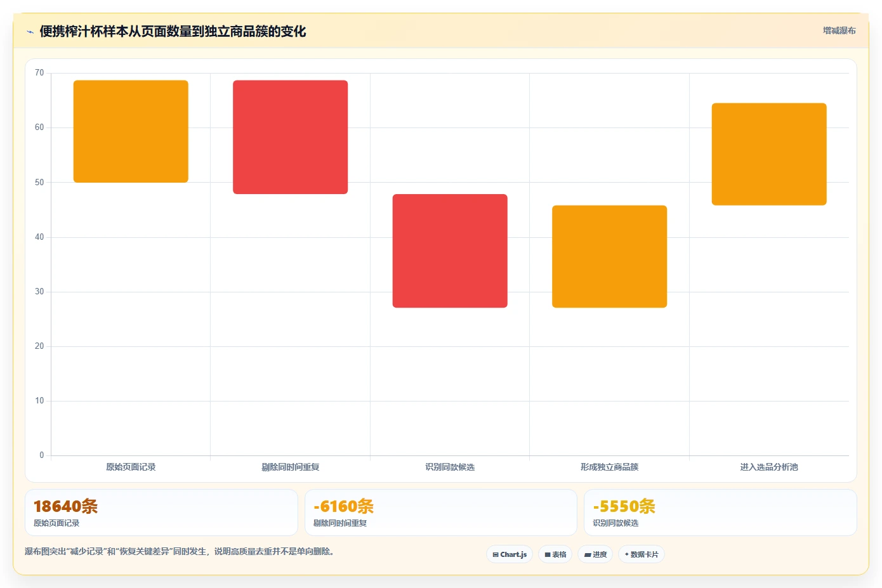Click the x-axis label 识别同款候选

[x=450, y=467]
